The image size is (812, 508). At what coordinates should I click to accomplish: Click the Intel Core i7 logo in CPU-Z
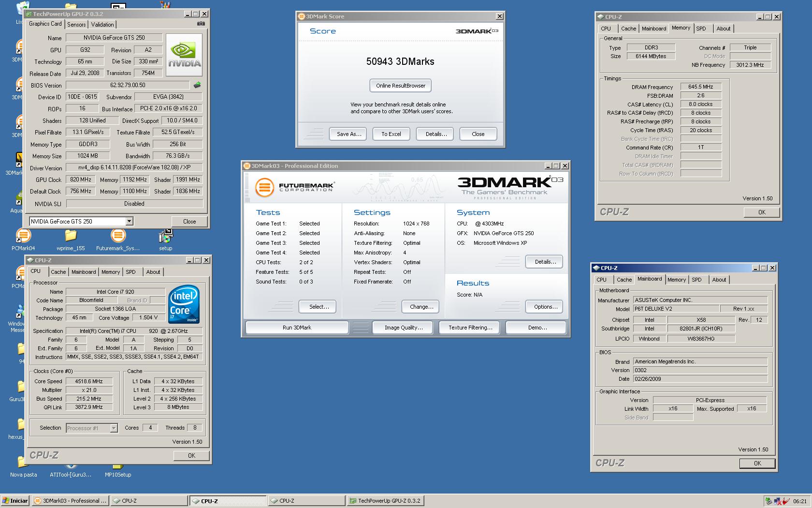(x=184, y=304)
